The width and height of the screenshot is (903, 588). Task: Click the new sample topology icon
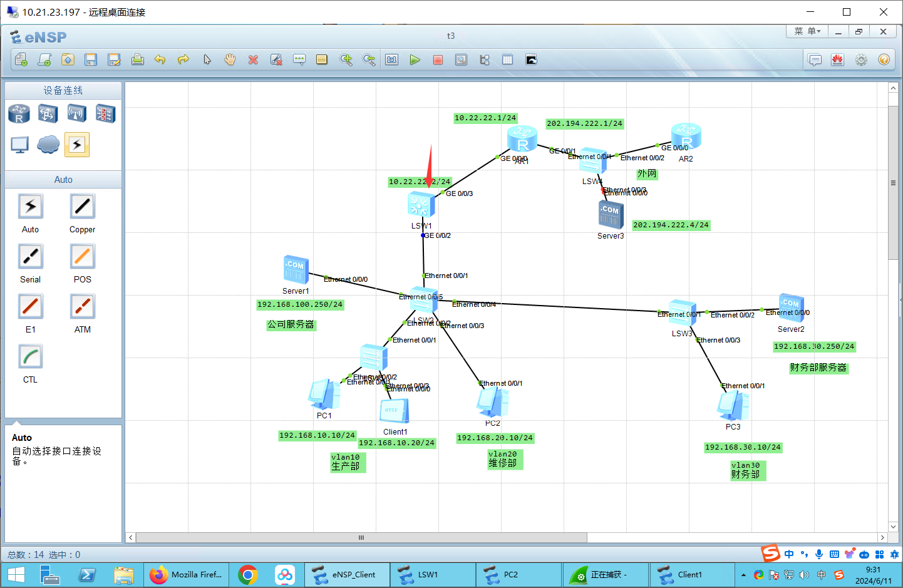click(44, 59)
